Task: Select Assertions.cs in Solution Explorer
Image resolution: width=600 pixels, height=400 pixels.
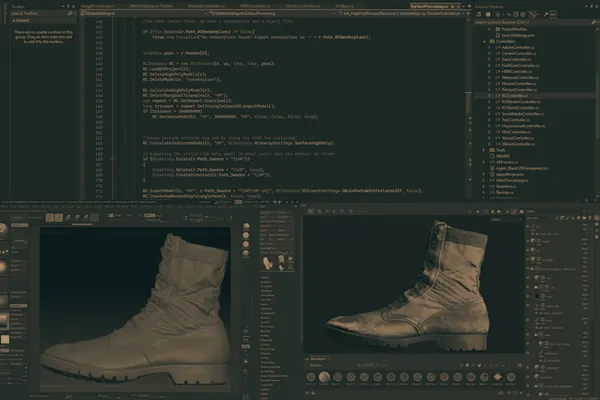Action: [506, 186]
